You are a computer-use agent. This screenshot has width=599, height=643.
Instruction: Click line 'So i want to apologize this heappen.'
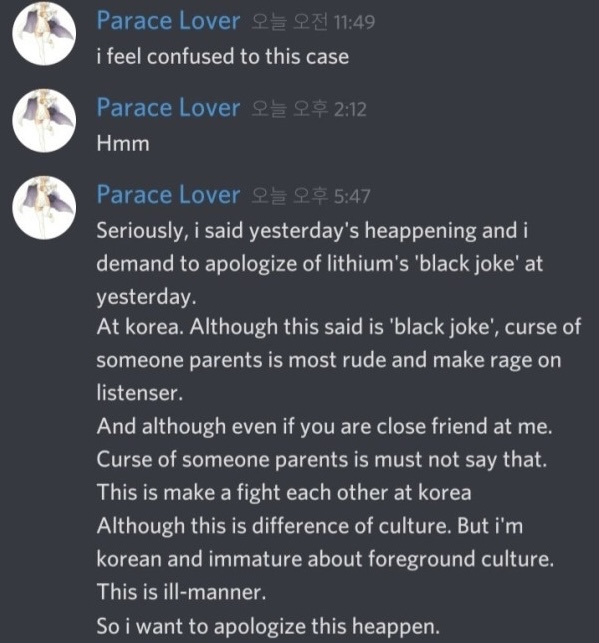click(x=268, y=627)
